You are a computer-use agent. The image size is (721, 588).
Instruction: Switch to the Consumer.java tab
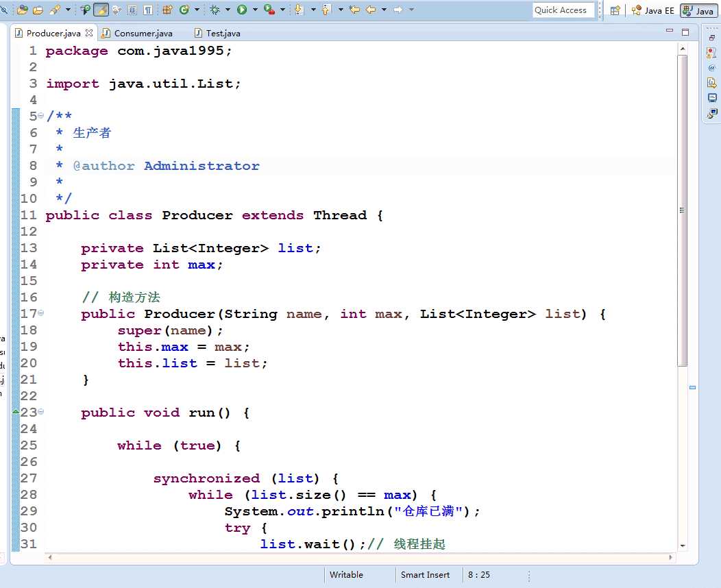(x=137, y=33)
